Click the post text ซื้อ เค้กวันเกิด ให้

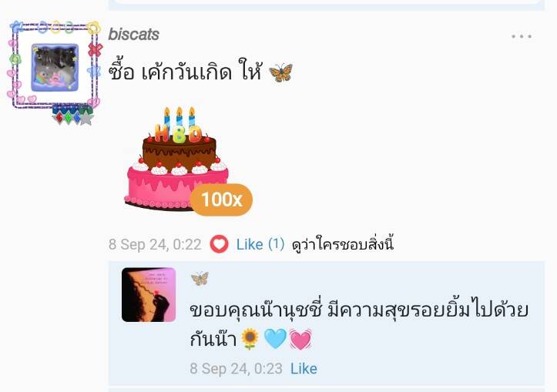pos(186,72)
